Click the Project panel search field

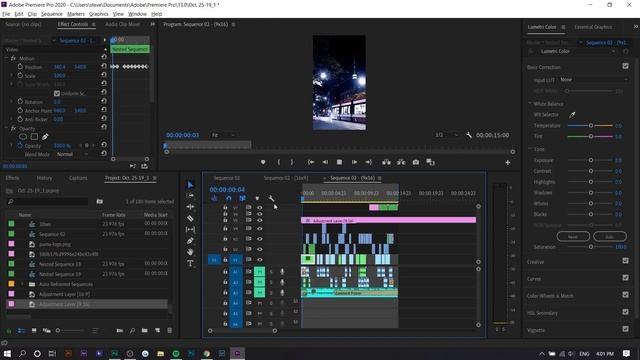coord(47,201)
